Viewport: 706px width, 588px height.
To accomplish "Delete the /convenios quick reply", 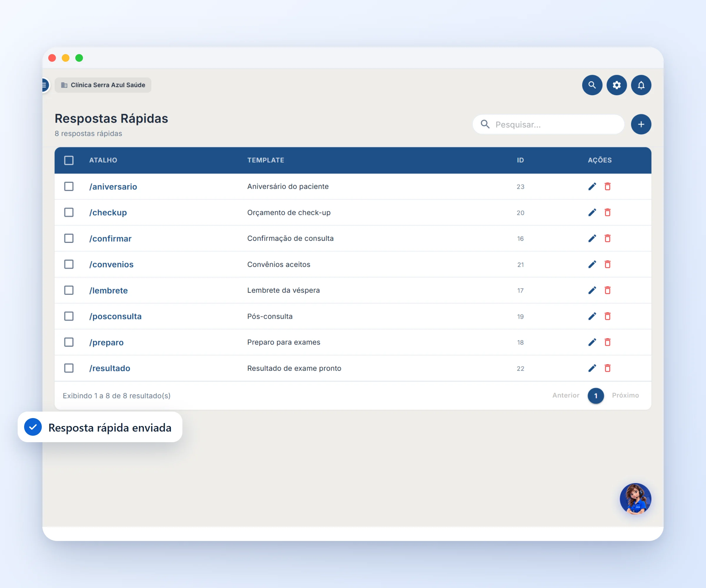I will (607, 264).
